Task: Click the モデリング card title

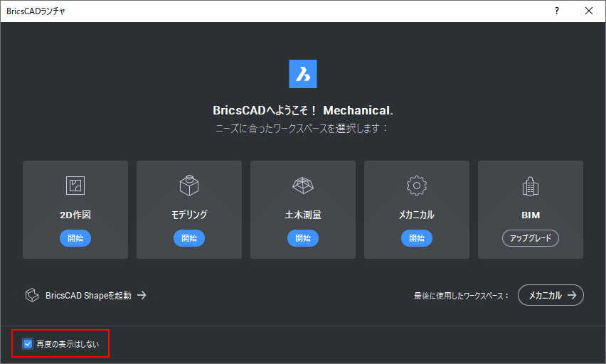Action: (189, 215)
